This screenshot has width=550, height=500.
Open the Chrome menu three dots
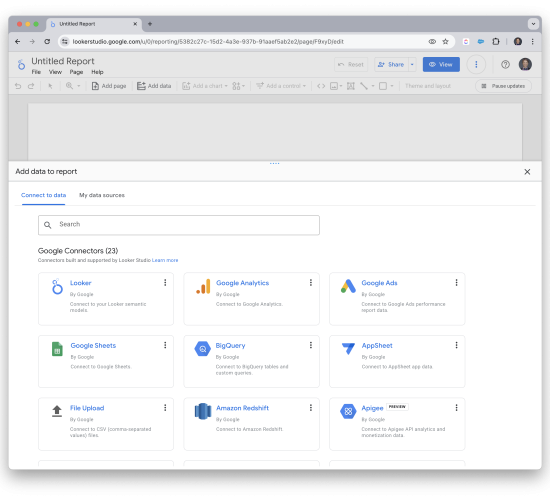point(532,42)
